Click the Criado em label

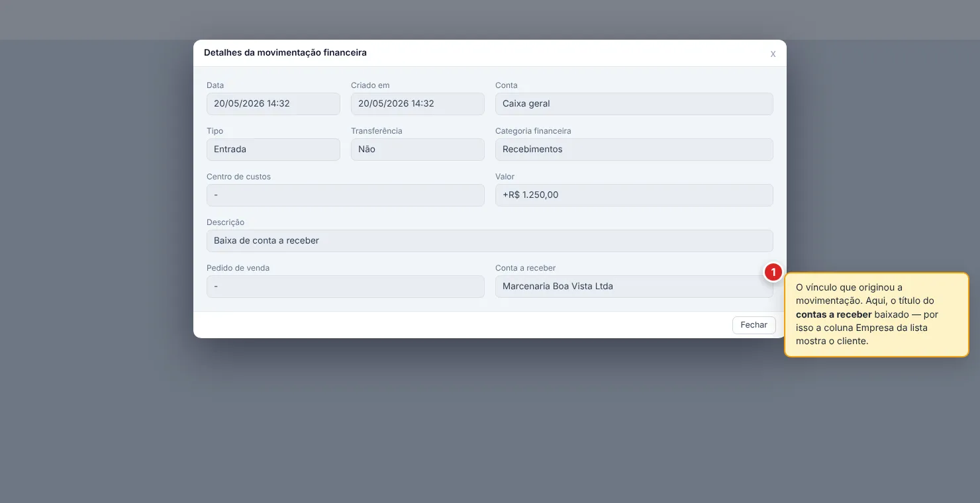coord(370,85)
